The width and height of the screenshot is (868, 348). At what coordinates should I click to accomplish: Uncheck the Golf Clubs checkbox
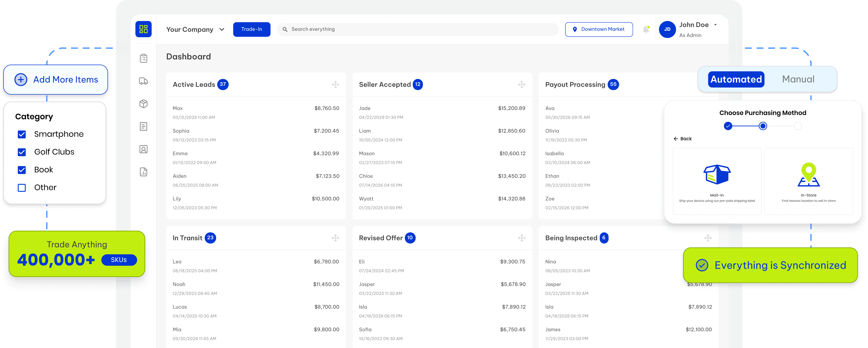pyautogui.click(x=22, y=152)
